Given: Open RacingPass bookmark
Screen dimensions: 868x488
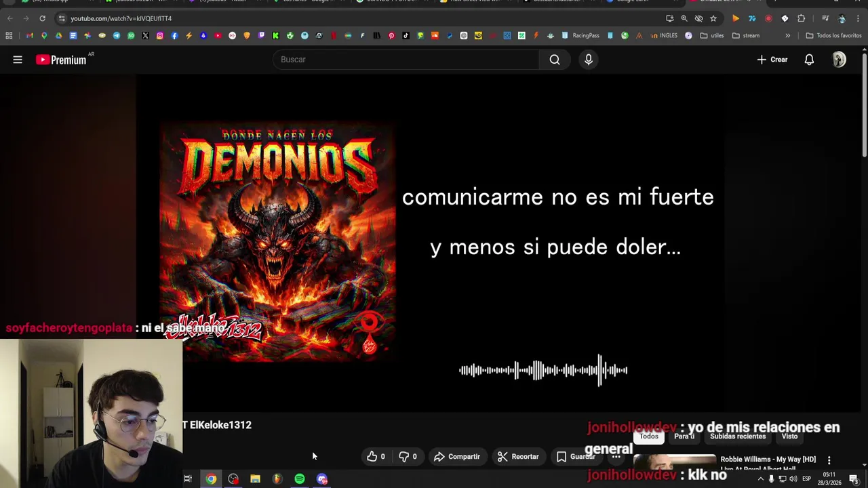Looking at the screenshot, I should (x=580, y=35).
